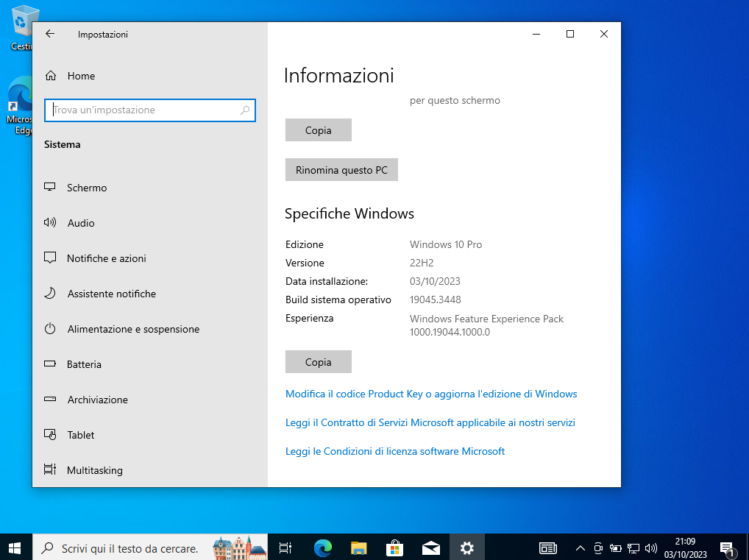Click the Informazioni page heading

coord(338,76)
